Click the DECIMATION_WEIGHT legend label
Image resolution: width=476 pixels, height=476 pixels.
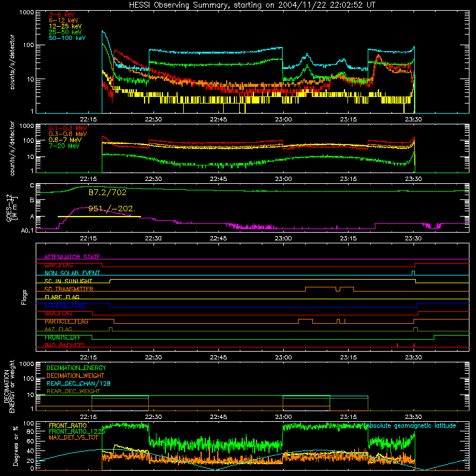click(x=76, y=375)
